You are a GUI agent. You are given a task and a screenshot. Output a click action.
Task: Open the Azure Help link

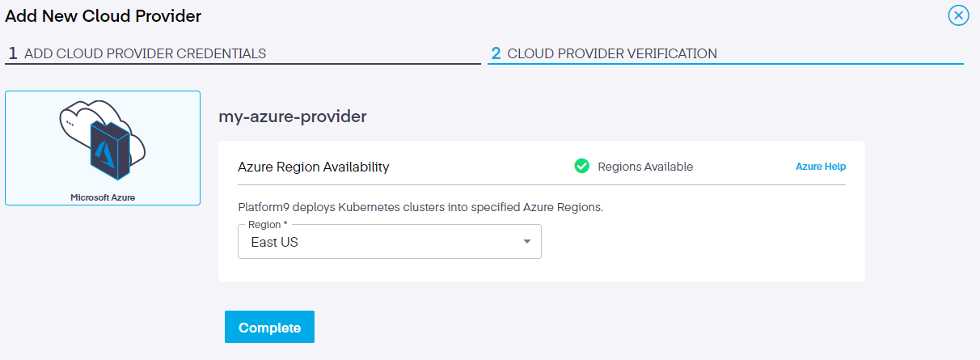[821, 167]
